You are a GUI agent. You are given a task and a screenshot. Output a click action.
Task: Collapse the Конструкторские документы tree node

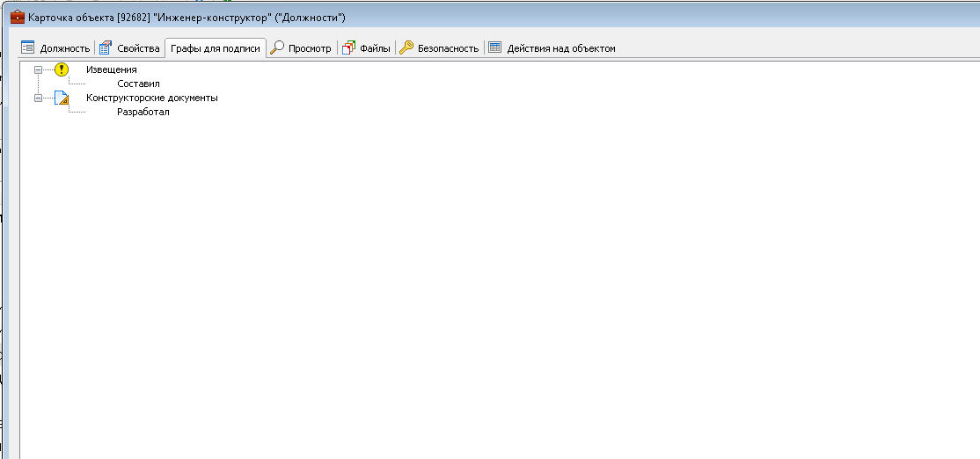pos(38,98)
